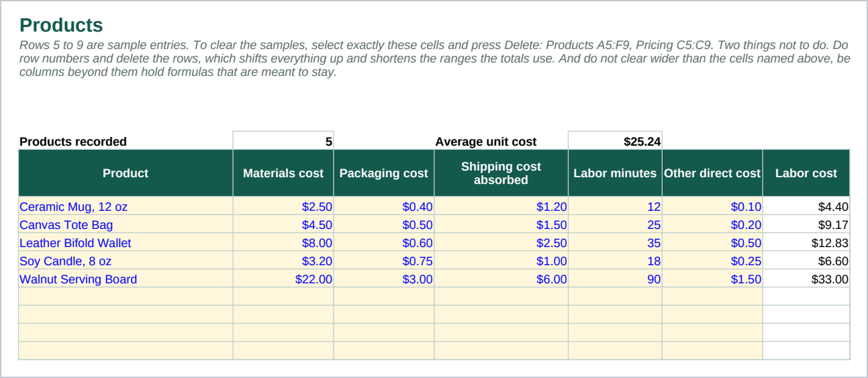The height and width of the screenshot is (378, 868).
Task: Select Walnut Serving Board other direct cost $1.50
Action: (x=712, y=279)
